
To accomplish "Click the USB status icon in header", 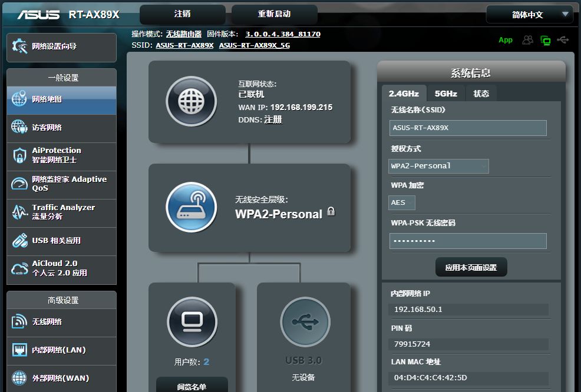I will (x=563, y=39).
